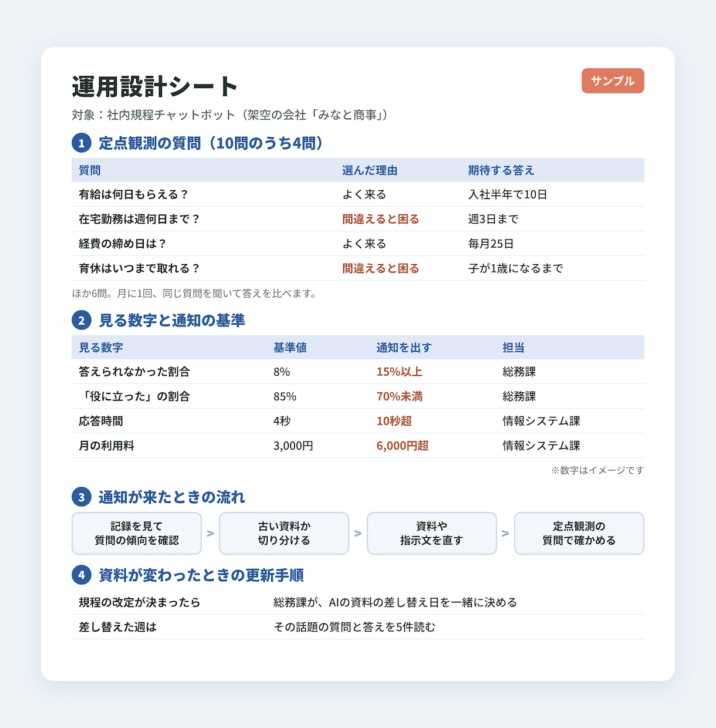Click the text 総務課が、AIの資料の差し替え日を一緒に決める
716x728 pixels.
coord(395,602)
